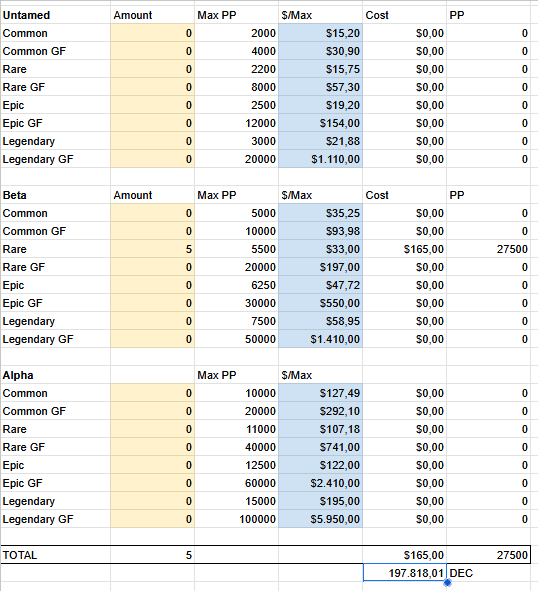Select the Untamed header cell
Screen dimensions: 538x591
(55, 15)
